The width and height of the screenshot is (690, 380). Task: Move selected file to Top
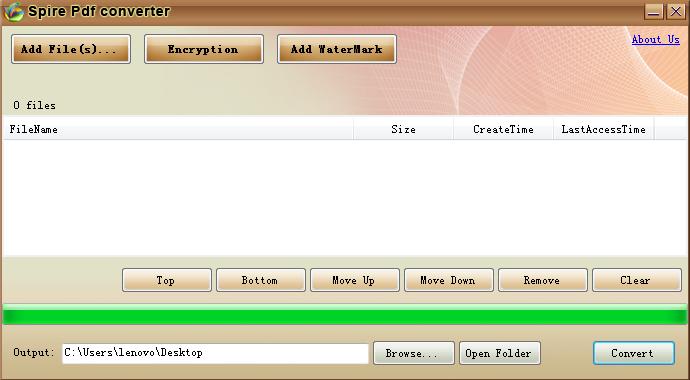[167, 280]
